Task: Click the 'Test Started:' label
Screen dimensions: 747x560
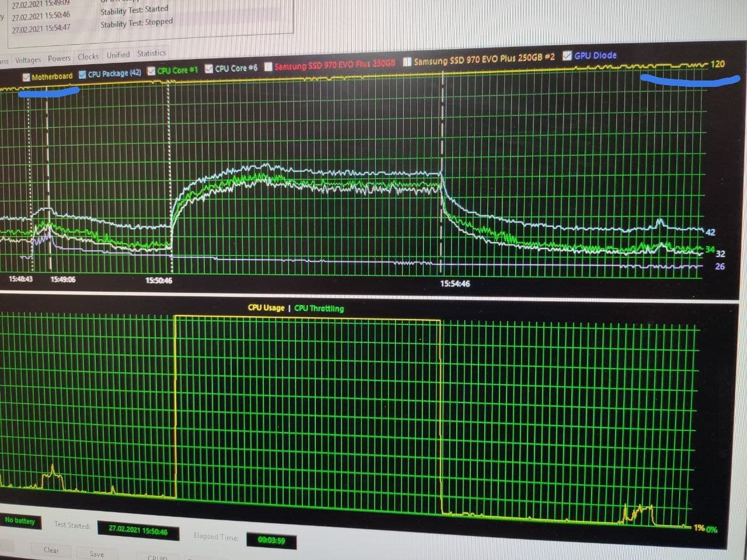Action: point(72,525)
